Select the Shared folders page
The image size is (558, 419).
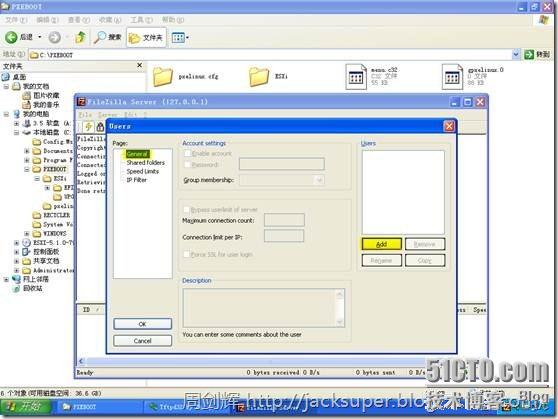(x=146, y=163)
